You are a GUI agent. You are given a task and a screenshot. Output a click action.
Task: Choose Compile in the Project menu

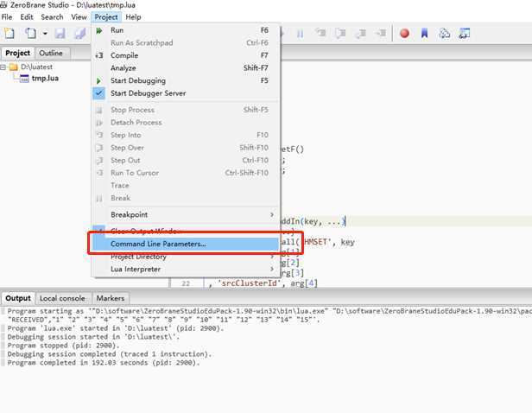coord(186,55)
